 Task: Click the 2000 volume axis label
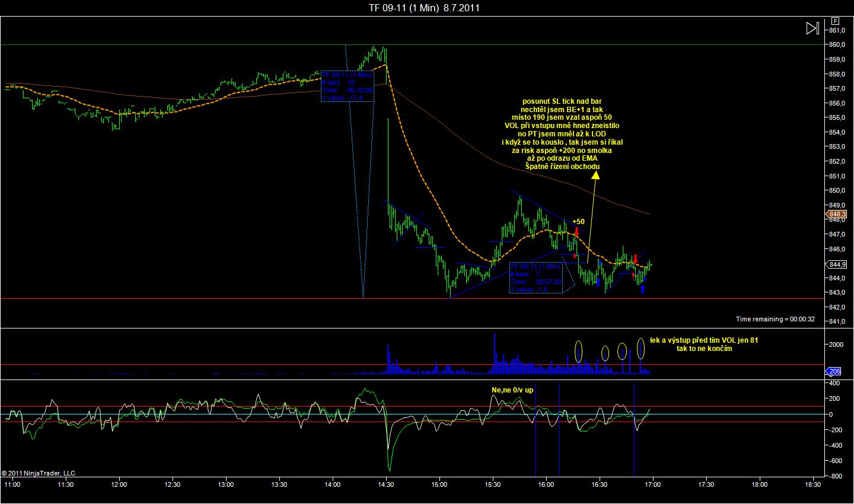pyautogui.click(x=836, y=344)
